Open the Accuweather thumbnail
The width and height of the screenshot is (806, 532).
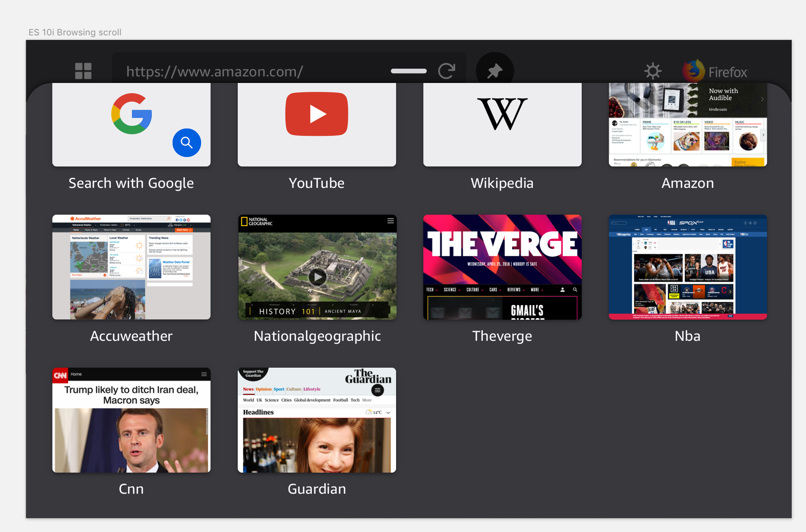pos(131,267)
